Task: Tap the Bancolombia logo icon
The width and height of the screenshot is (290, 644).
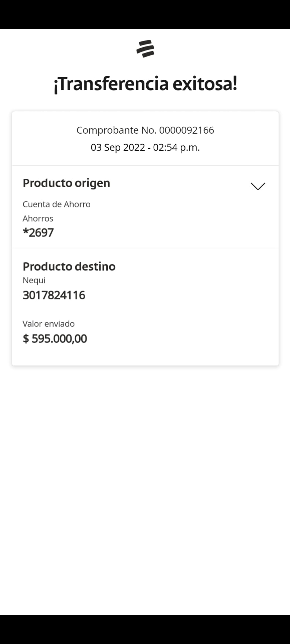Action: click(145, 49)
